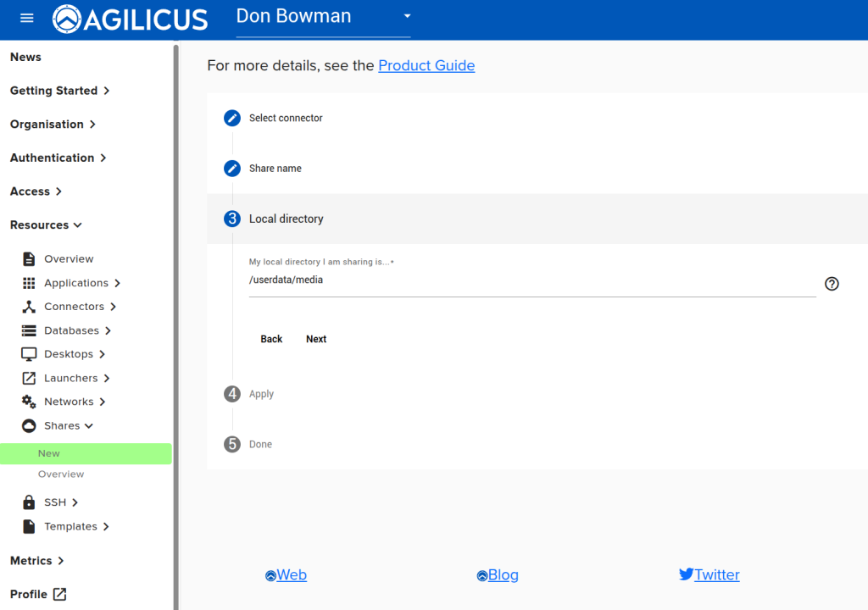Click the Select connector pencil step icon
Viewport: 868px width, 610px height.
pyautogui.click(x=232, y=118)
